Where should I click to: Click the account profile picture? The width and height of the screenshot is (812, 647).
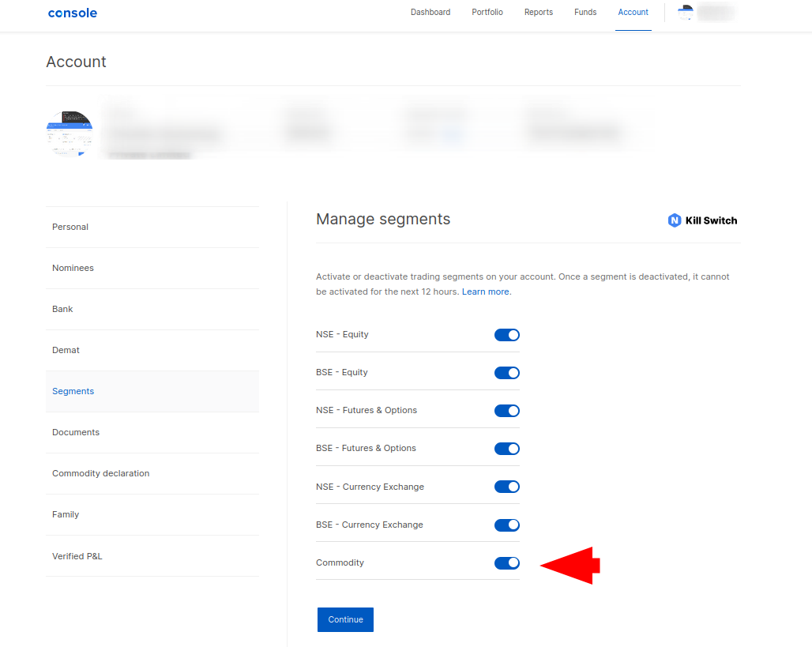[x=70, y=134]
